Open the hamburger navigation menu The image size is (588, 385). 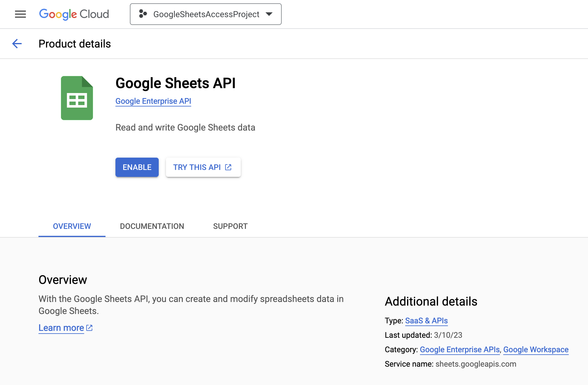coord(20,14)
